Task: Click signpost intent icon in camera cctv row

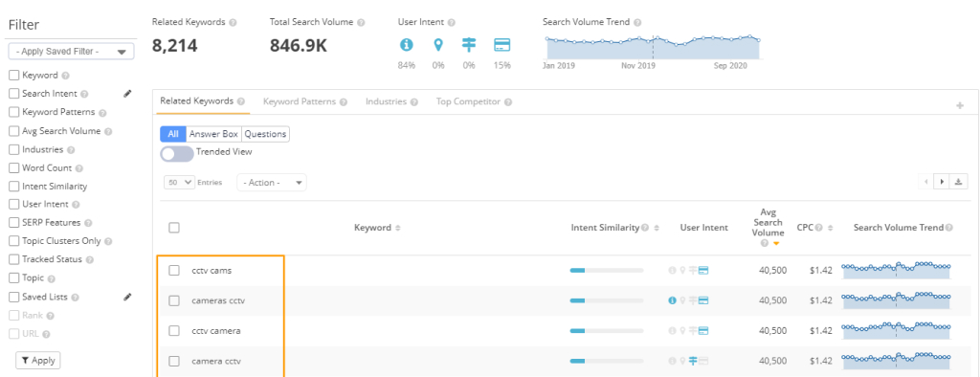Action: point(693,361)
